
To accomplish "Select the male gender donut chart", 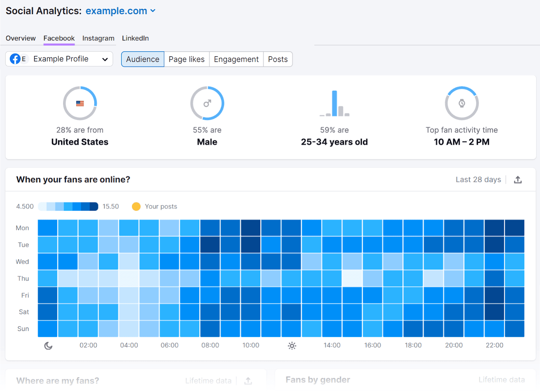I will coord(207,103).
